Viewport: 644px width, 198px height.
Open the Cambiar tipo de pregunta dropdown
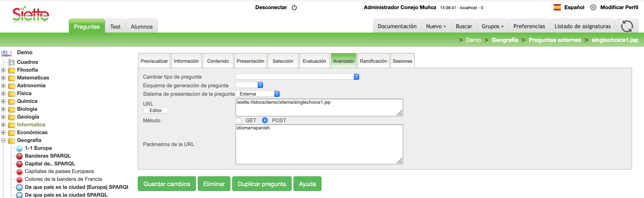(x=297, y=77)
